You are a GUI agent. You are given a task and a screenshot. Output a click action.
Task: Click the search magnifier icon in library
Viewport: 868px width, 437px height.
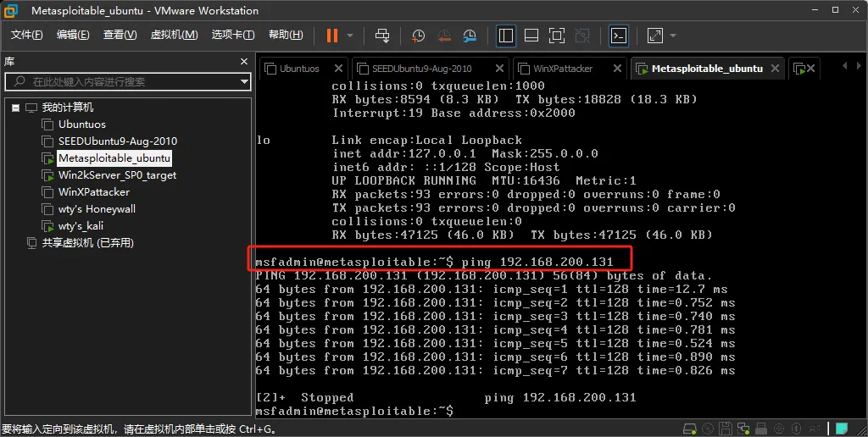19,81
